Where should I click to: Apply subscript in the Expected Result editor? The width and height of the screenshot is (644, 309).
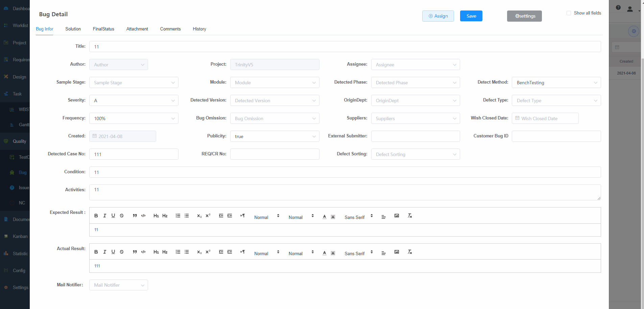pyautogui.click(x=199, y=216)
